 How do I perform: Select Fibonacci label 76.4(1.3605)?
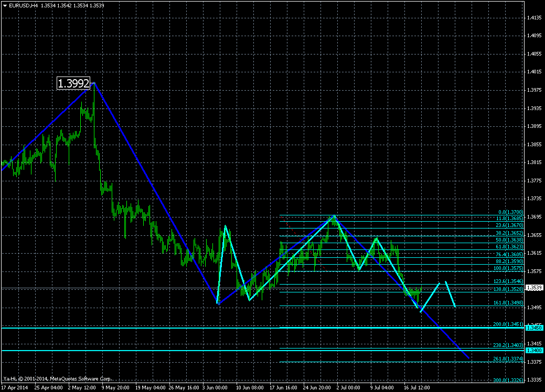509,255
